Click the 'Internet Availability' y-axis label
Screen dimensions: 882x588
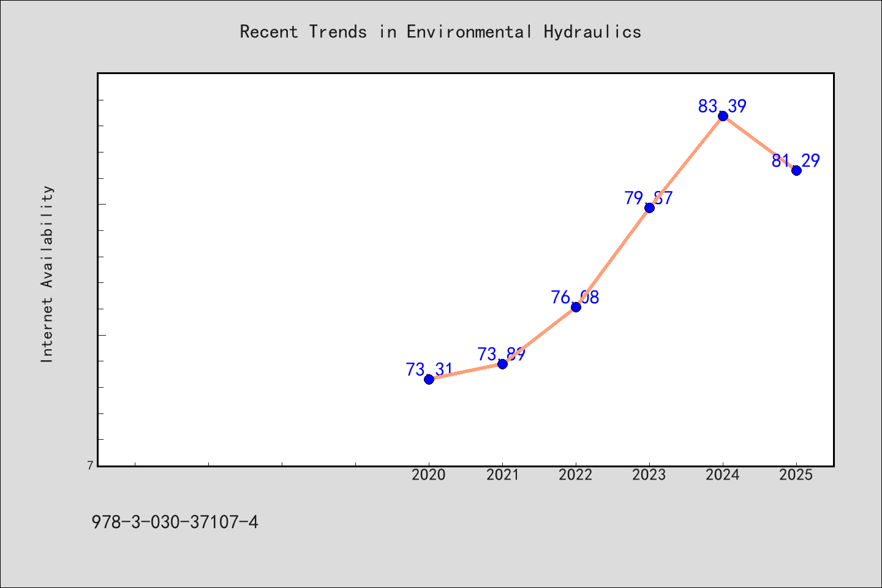(x=47, y=274)
